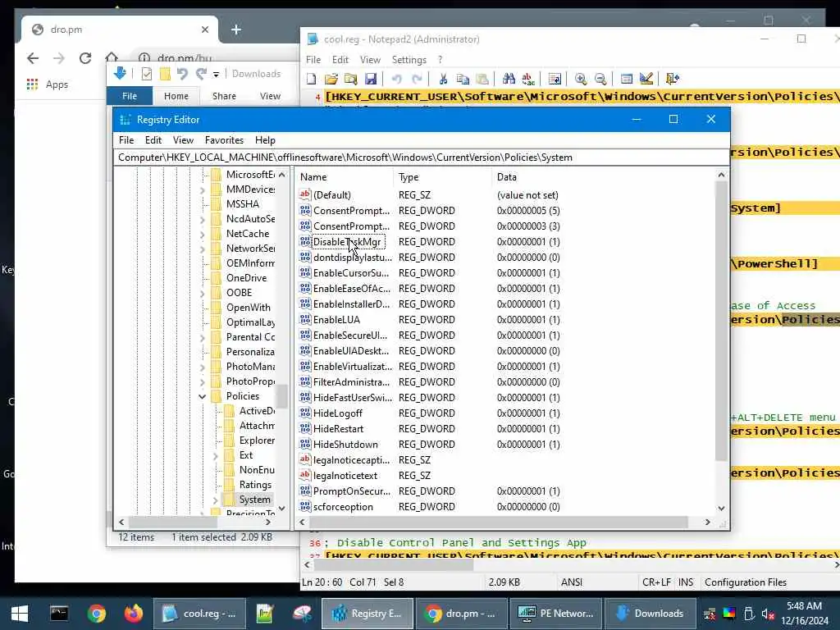Image resolution: width=840 pixels, height=630 pixels.
Task: Expand the OOBE tree node
Action: click(x=202, y=293)
